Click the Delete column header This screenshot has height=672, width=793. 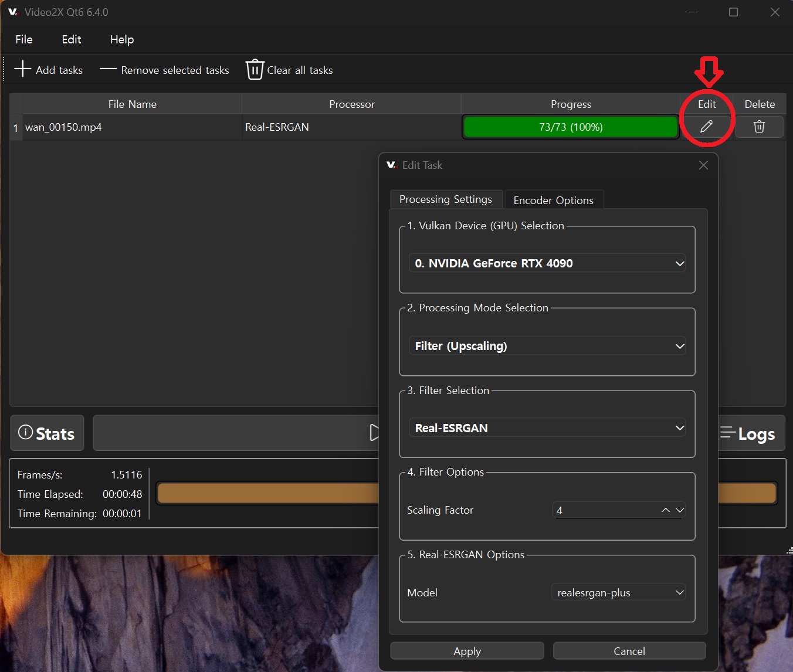click(760, 104)
